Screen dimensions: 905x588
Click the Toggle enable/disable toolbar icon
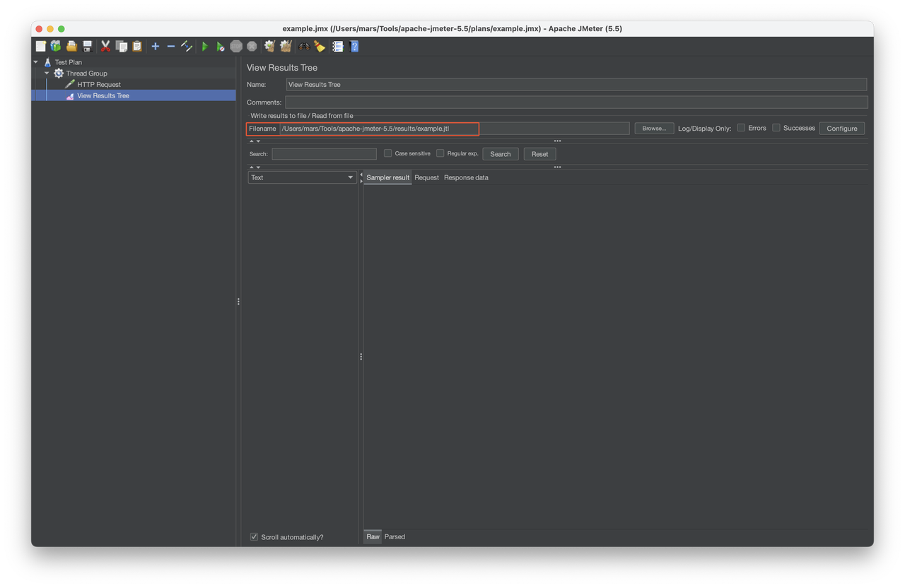187,47
